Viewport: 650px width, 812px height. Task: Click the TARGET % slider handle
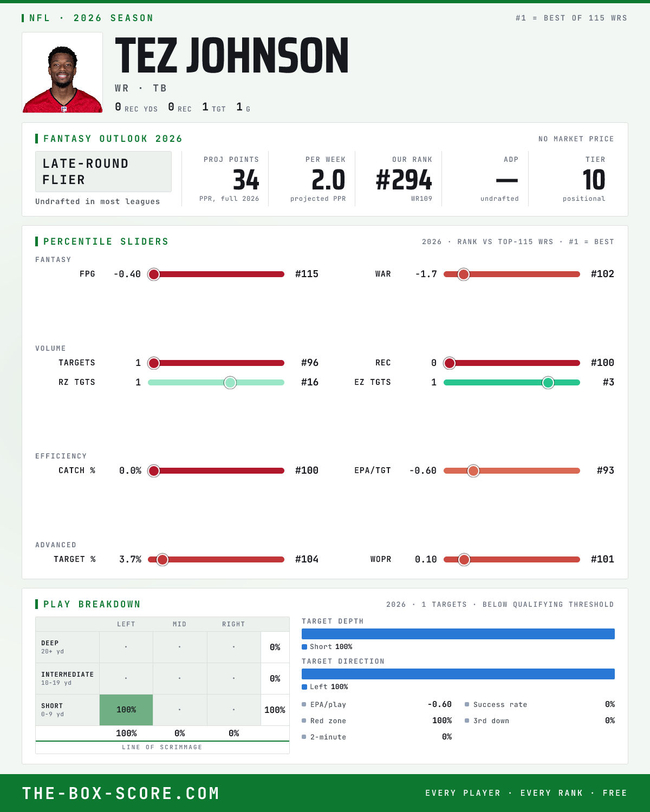click(162, 560)
